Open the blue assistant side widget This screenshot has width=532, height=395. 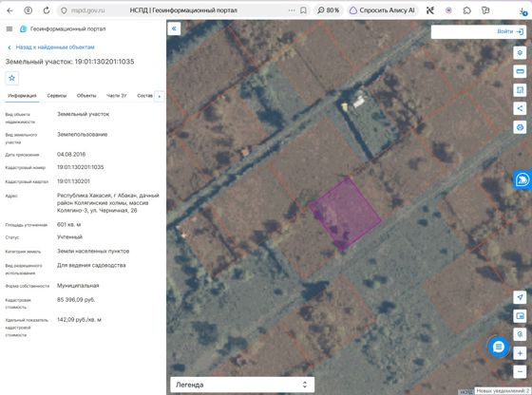pos(522,179)
